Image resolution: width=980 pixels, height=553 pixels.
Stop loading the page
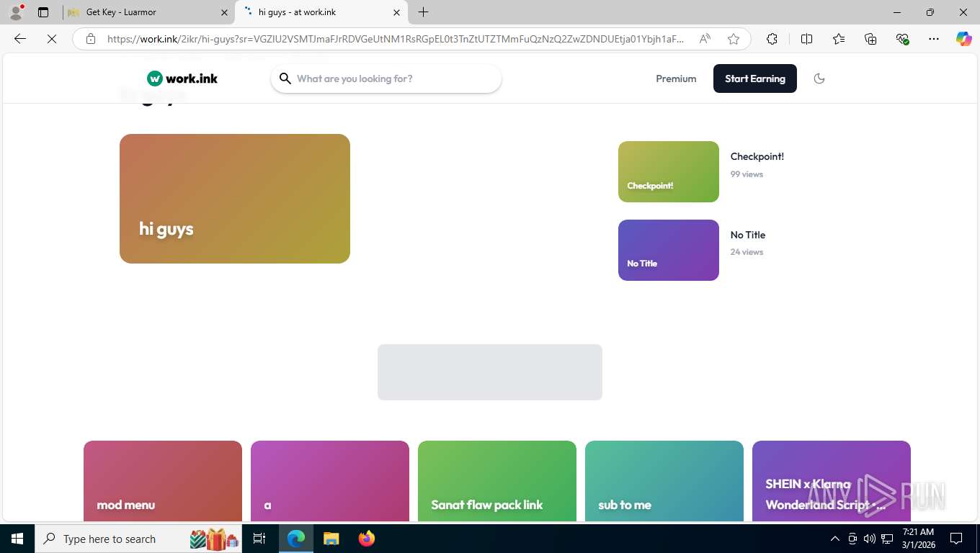coord(52,39)
